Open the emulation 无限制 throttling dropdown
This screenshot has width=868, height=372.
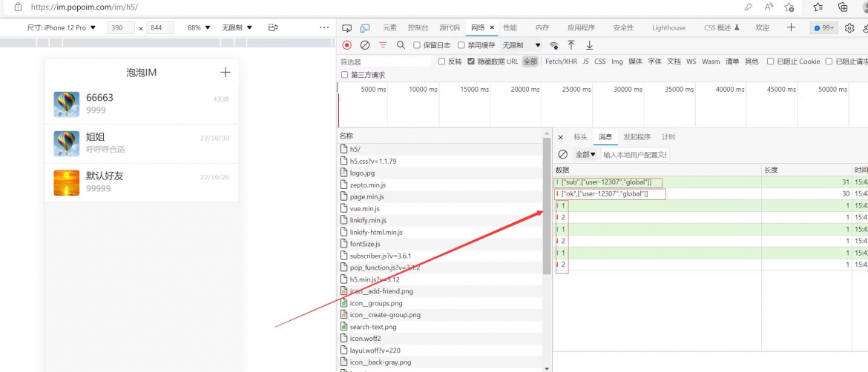tap(237, 27)
